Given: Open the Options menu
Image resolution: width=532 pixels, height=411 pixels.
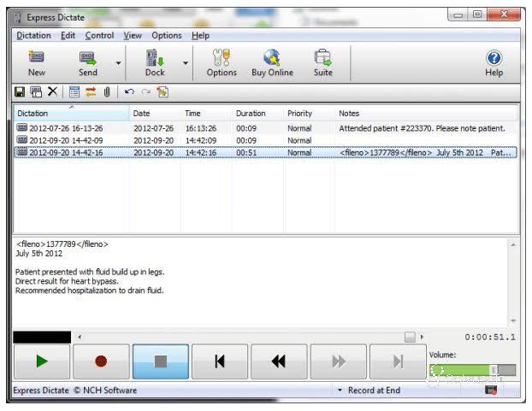Looking at the screenshot, I should (167, 36).
